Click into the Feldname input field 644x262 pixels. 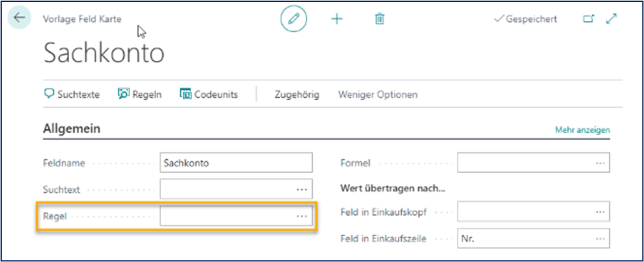pos(236,163)
